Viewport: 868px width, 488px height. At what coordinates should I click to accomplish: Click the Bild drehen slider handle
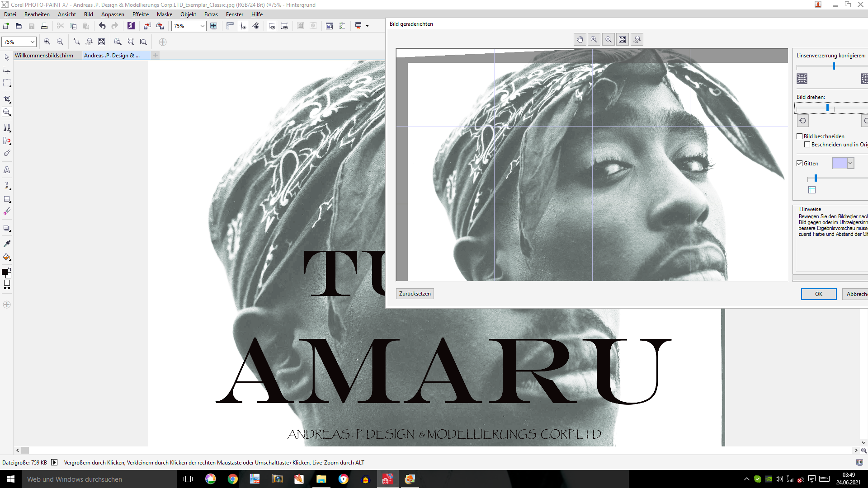point(827,108)
